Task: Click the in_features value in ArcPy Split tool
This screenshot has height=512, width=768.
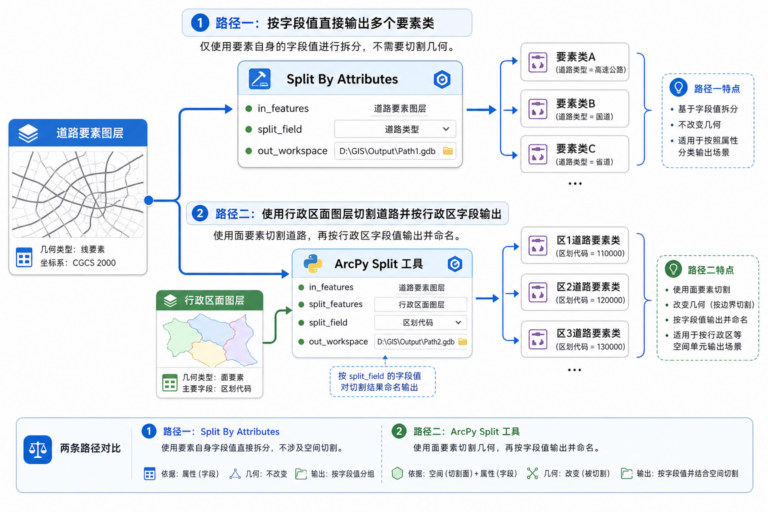Action: click(421, 288)
